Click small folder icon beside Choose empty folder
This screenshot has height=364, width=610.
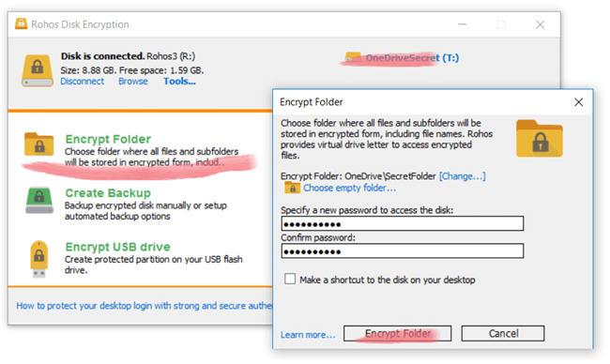click(292, 188)
